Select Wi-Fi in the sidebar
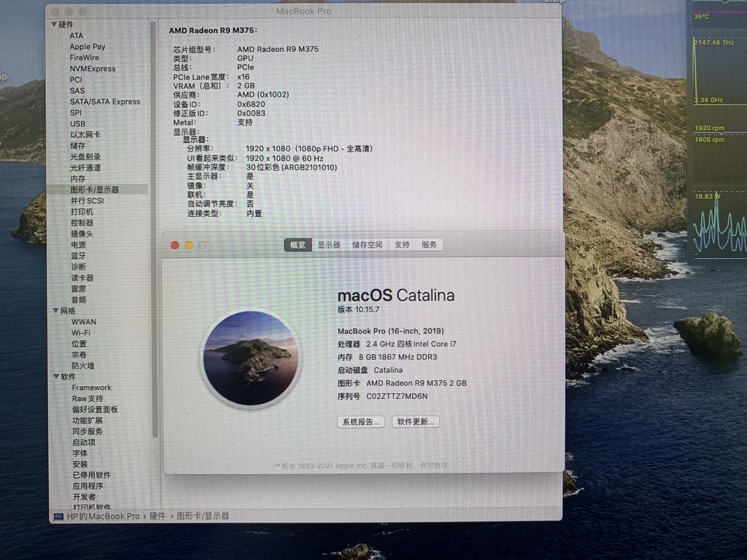 point(81,333)
